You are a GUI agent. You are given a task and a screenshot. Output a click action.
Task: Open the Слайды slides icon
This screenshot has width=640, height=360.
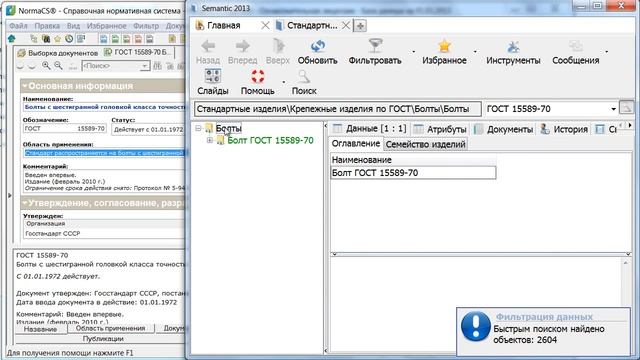click(213, 76)
